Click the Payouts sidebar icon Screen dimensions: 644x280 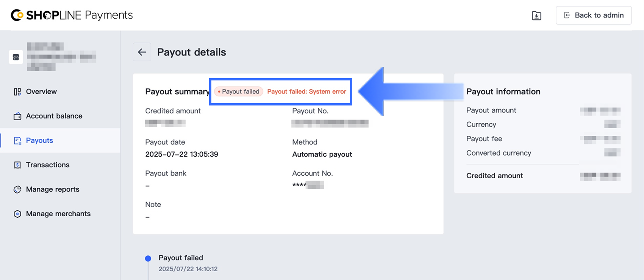(17, 141)
